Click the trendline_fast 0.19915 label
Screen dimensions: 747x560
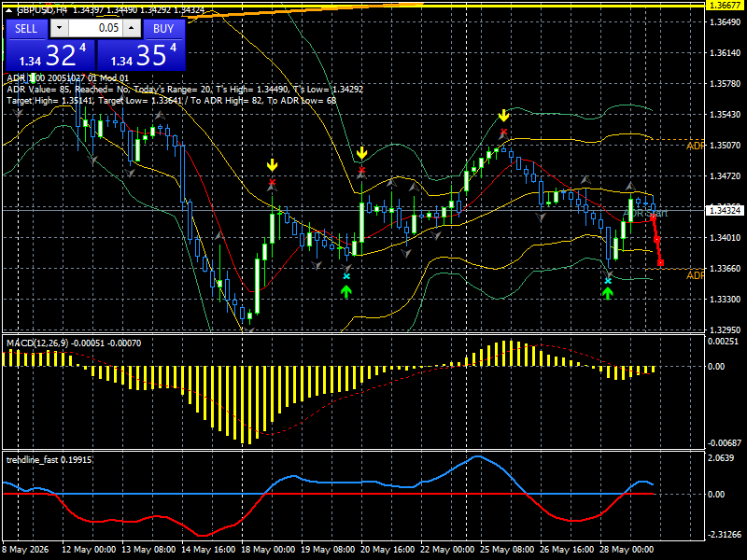click(49, 459)
